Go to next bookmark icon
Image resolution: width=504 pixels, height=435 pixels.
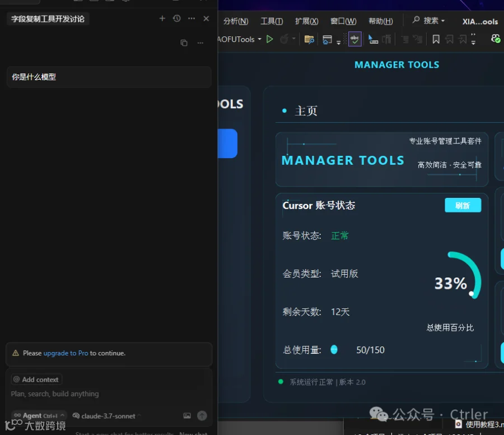click(463, 39)
